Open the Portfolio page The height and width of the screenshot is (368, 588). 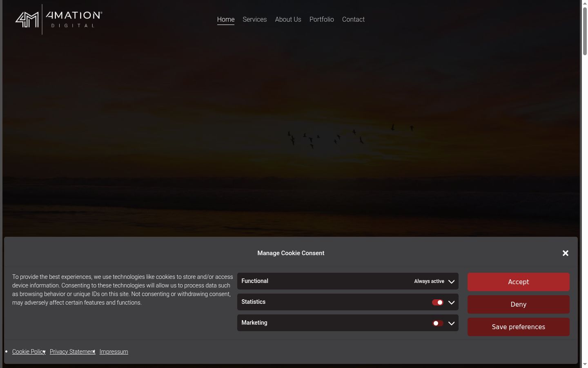click(322, 19)
